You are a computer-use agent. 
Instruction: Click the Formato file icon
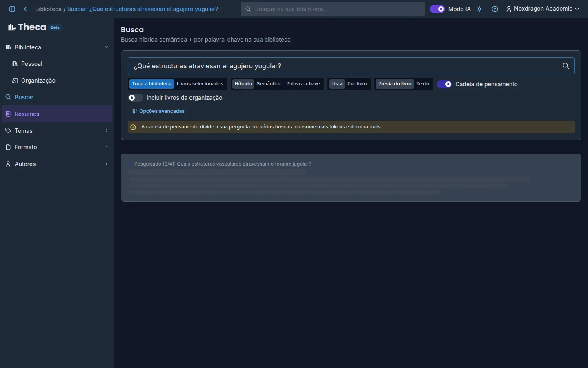pyautogui.click(x=8, y=147)
